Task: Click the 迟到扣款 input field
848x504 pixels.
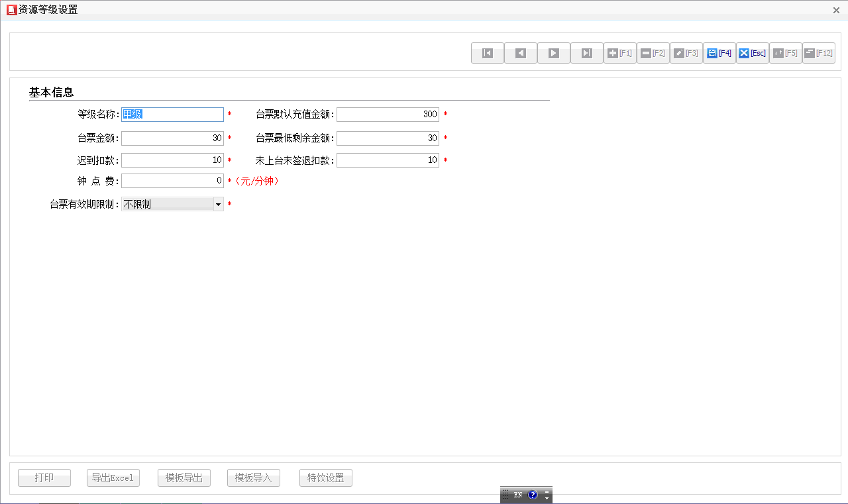Action: tap(172, 160)
